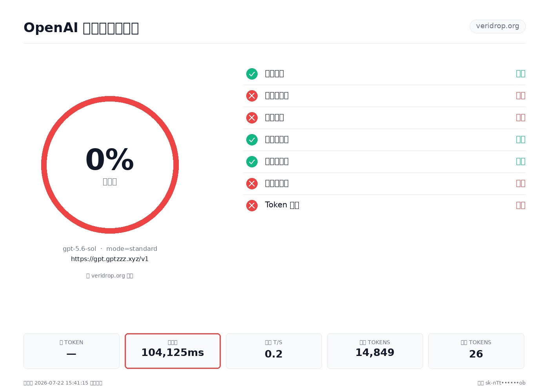Viewport: 549px width, 392px height.
Task: Click the red X icon in the sixth result row
Action: coord(252,183)
